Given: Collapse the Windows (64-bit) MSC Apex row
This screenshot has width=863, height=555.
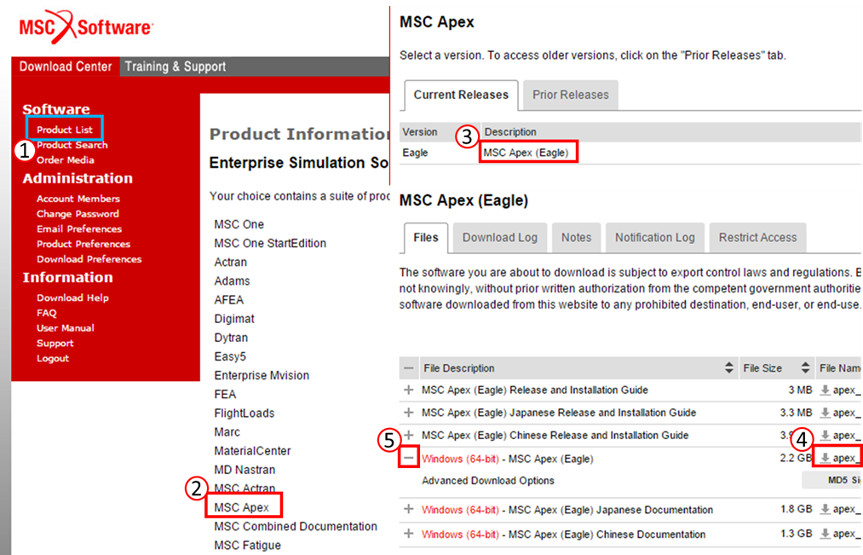Looking at the screenshot, I should click(x=408, y=458).
